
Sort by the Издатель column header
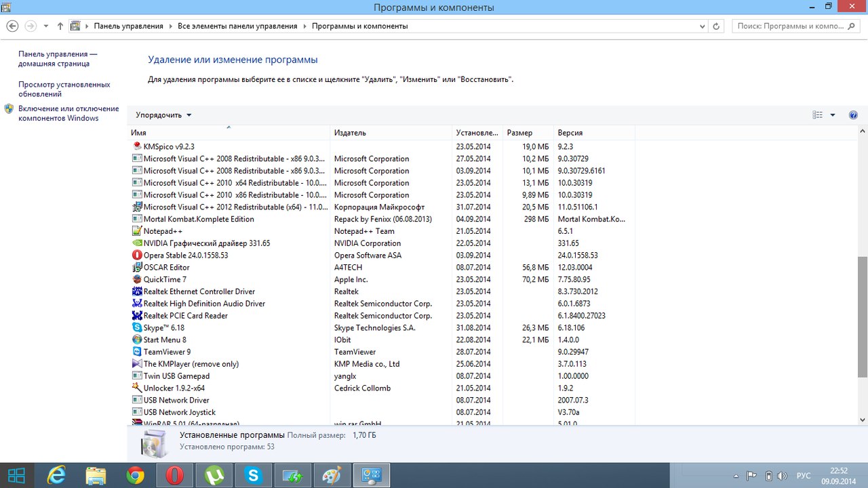tap(391, 133)
